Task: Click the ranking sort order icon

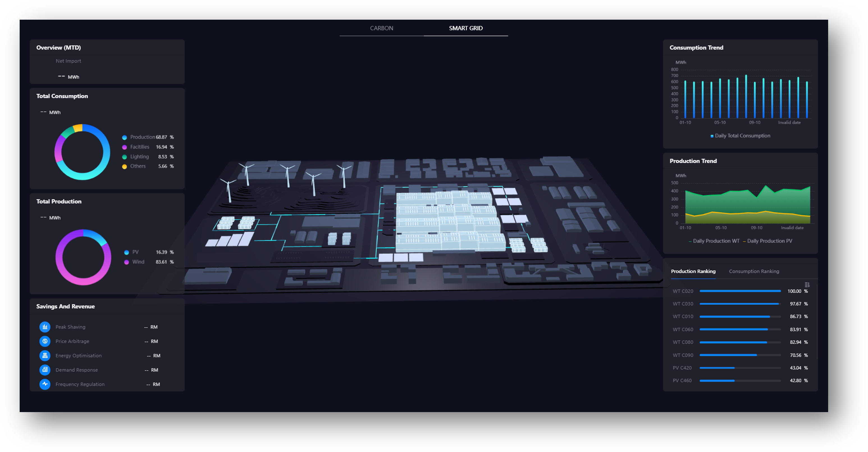Action: pos(807,285)
